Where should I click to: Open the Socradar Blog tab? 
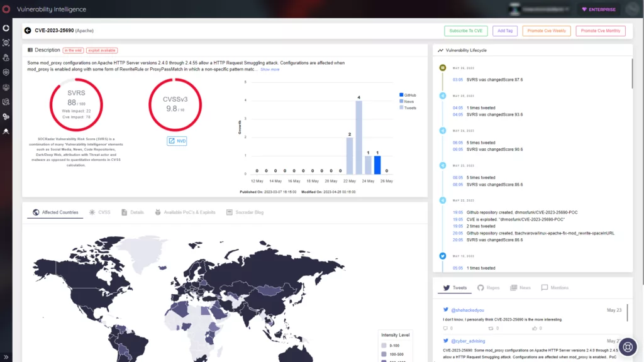pyautogui.click(x=245, y=212)
